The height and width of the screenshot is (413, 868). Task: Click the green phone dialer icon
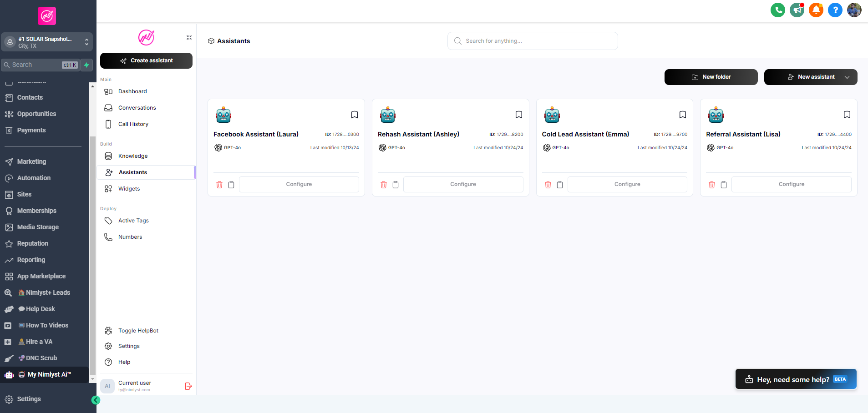(x=777, y=10)
